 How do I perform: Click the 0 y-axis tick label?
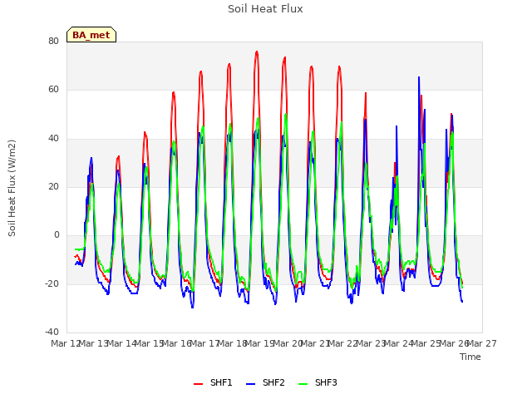[57, 234]
